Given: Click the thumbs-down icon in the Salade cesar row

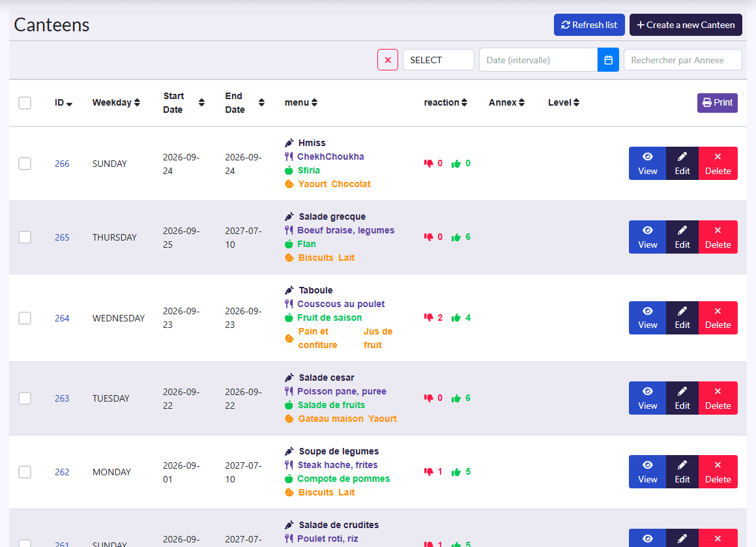Looking at the screenshot, I should (429, 398).
